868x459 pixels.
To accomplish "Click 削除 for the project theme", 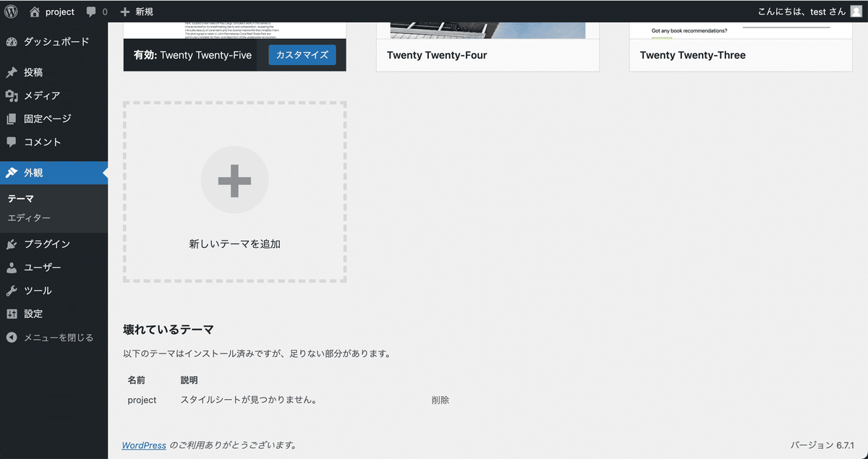I will pyautogui.click(x=441, y=400).
